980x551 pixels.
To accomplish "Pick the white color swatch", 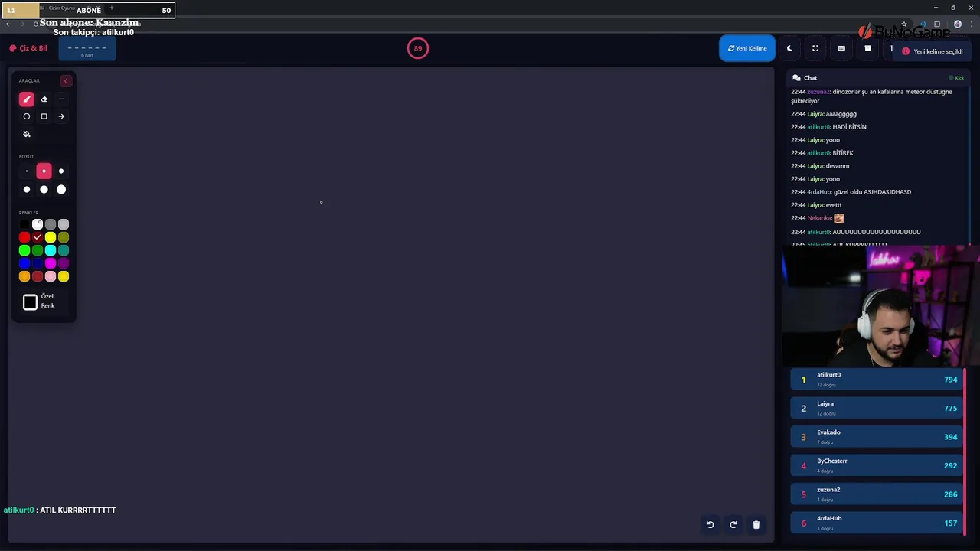I will tap(38, 224).
